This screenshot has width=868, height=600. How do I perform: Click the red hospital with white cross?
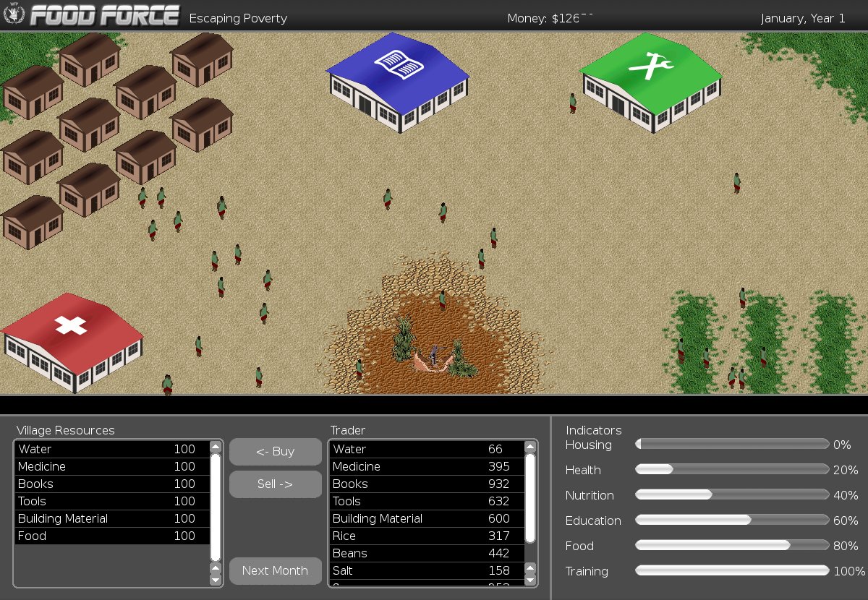point(72,340)
